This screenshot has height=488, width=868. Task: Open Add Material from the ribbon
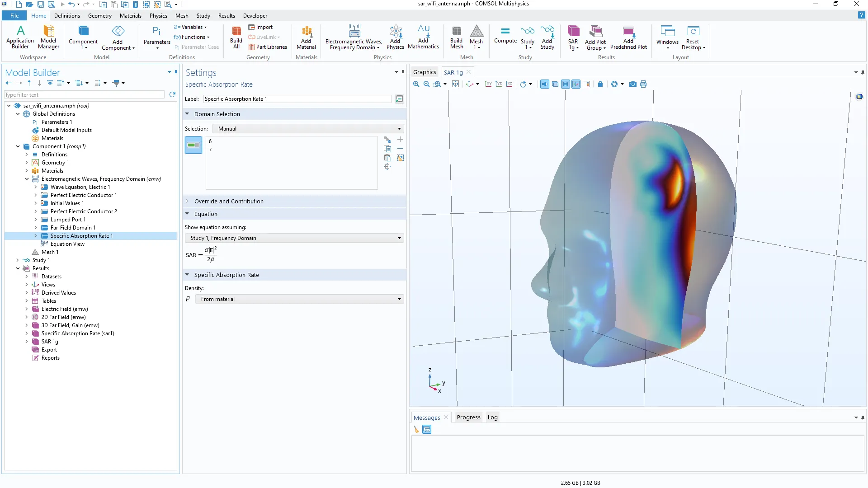tap(306, 37)
